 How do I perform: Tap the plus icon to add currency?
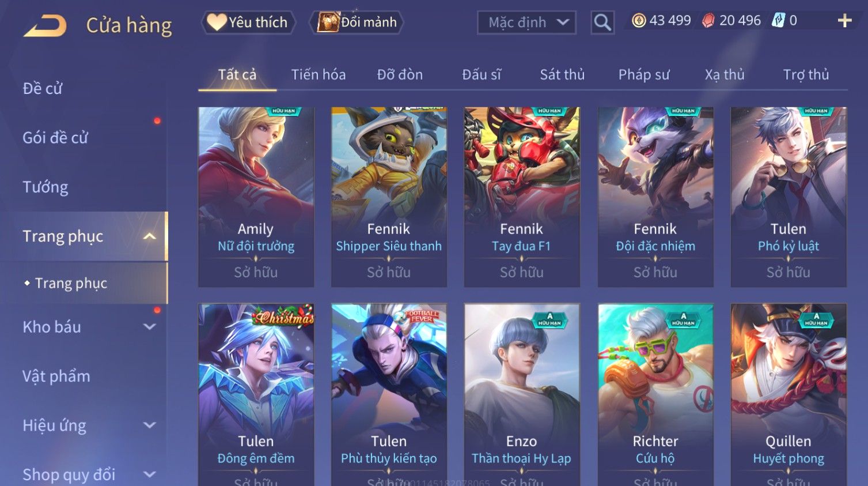(844, 21)
